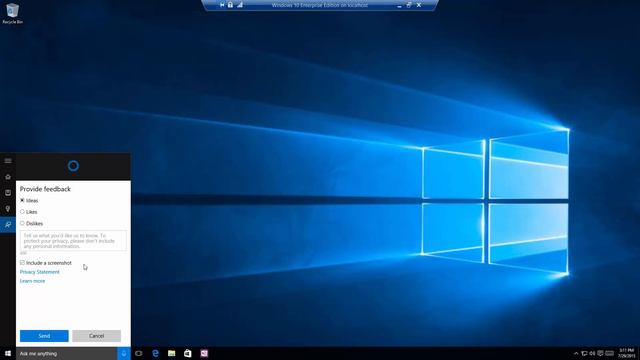Image resolution: width=640 pixels, height=360 pixels.
Task: Restore down the remote session window
Action: (409, 5)
